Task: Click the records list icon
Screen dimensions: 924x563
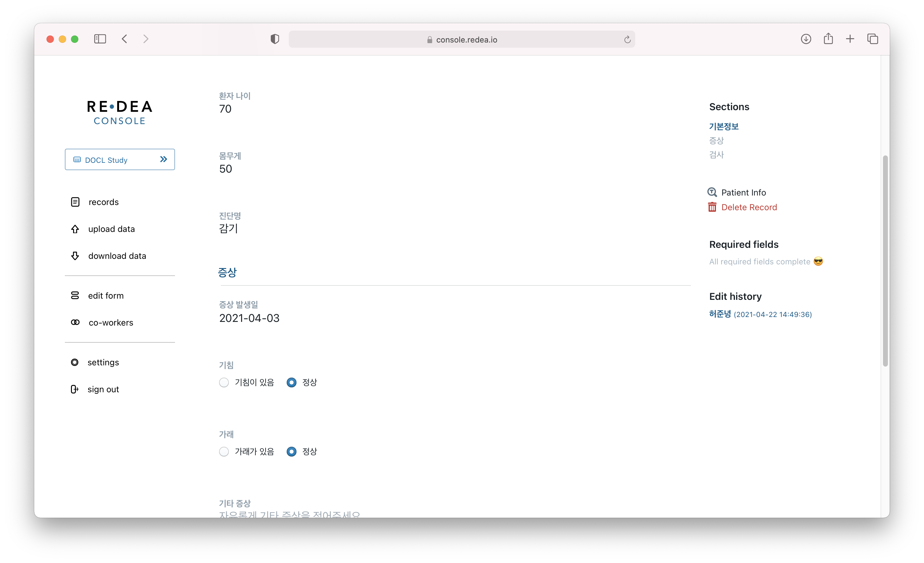Action: (x=75, y=202)
